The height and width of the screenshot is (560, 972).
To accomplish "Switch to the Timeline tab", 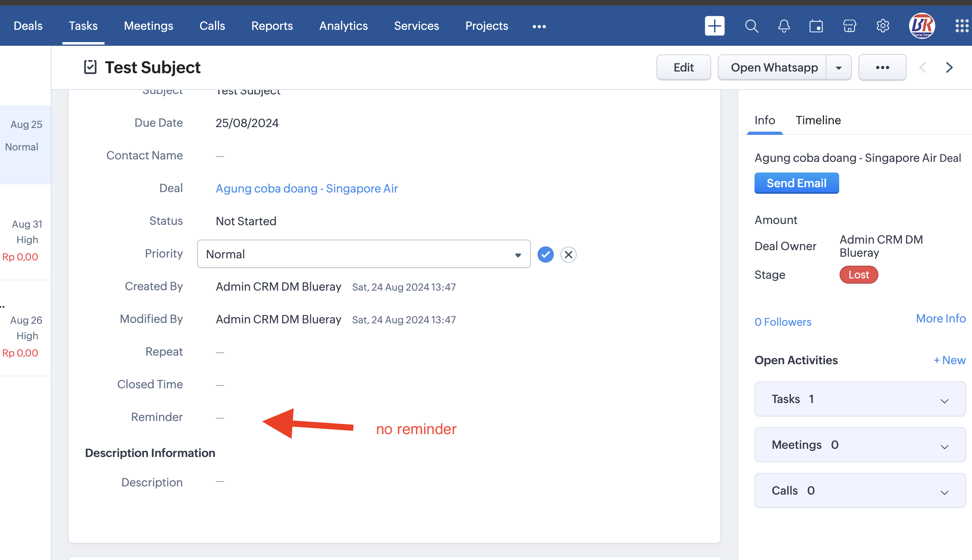I will pos(818,120).
